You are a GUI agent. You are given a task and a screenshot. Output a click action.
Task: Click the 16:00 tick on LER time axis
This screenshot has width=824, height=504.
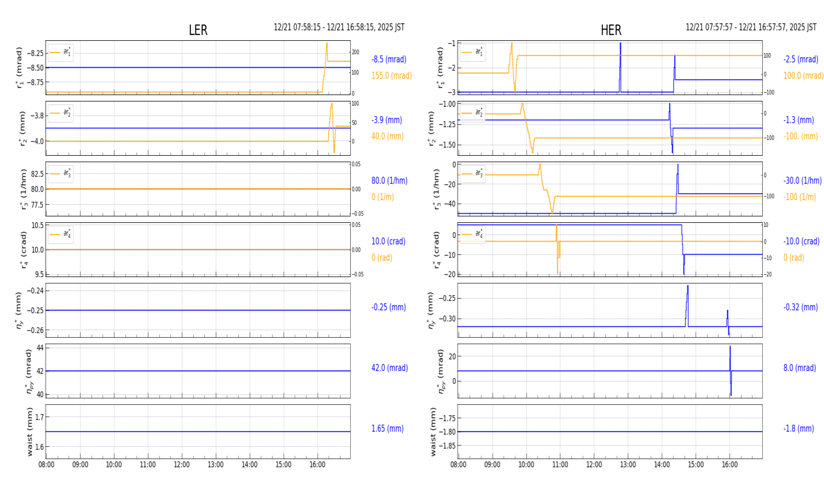(317, 465)
